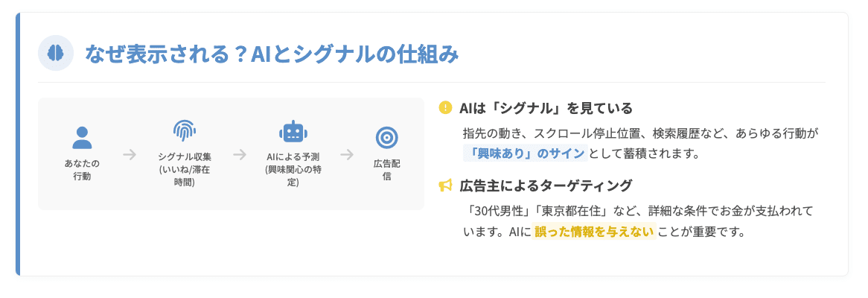Click the highlighted text 「興味あり」のサイン
The width and height of the screenshot is (868, 298).
click(525, 153)
